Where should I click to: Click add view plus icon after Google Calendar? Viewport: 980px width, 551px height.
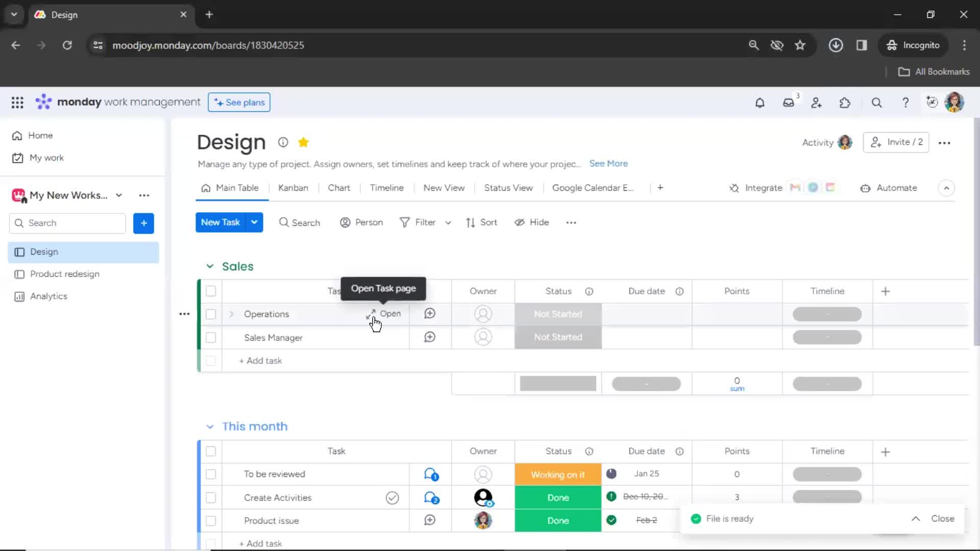[x=660, y=188]
